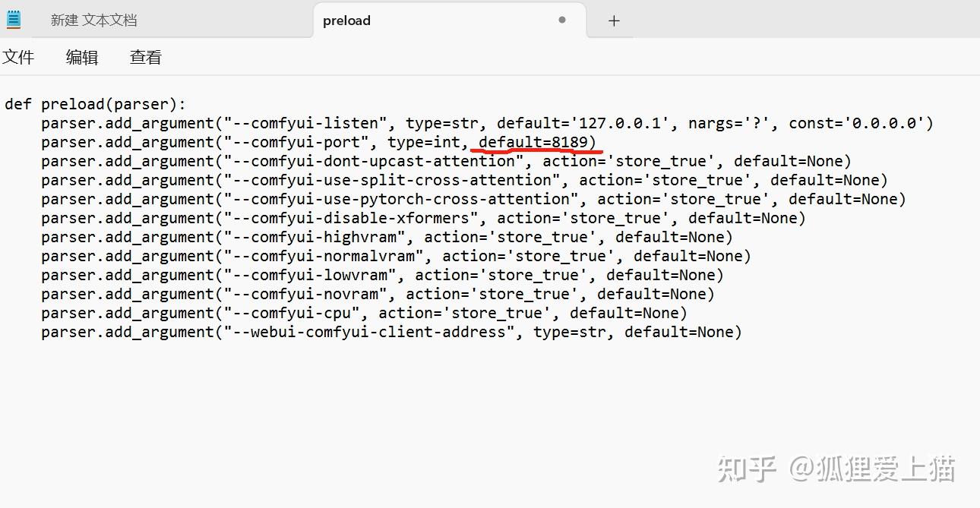Click the const='0.0.0.0' text
The width and height of the screenshot is (980, 508).
click(856, 123)
